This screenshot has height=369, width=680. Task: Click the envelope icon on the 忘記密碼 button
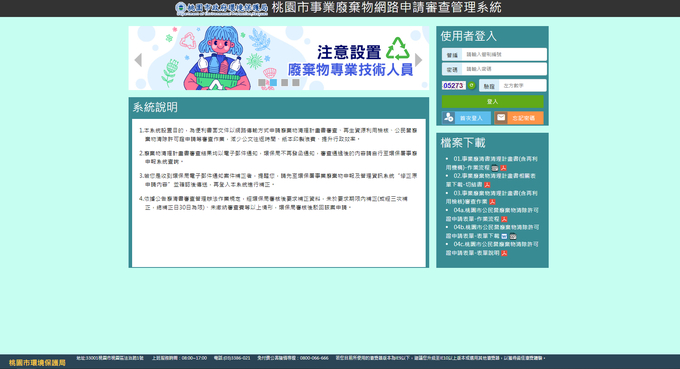pos(501,118)
